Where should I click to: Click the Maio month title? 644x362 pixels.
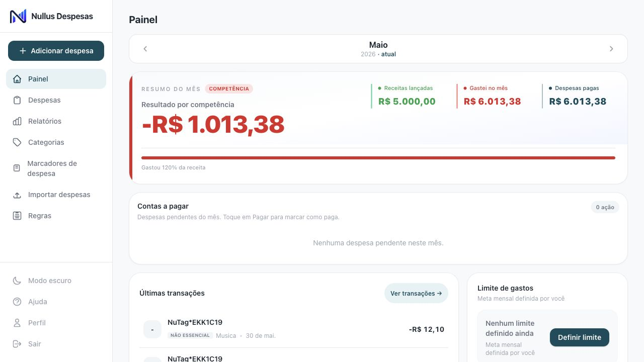point(378,45)
